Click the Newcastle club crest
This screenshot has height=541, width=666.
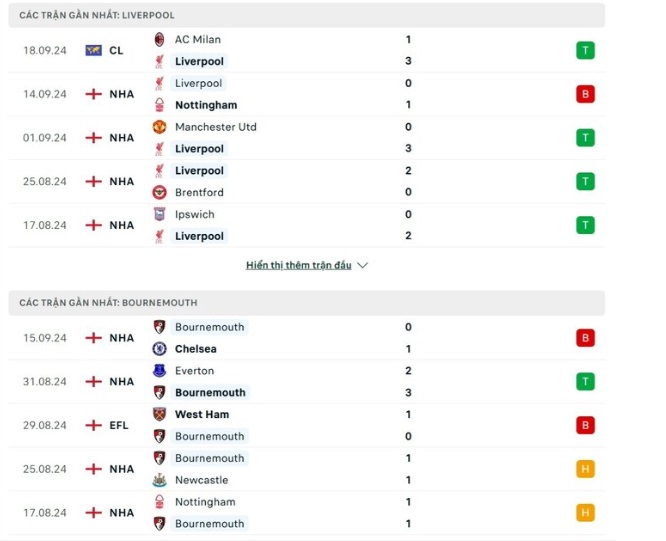pyautogui.click(x=159, y=480)
